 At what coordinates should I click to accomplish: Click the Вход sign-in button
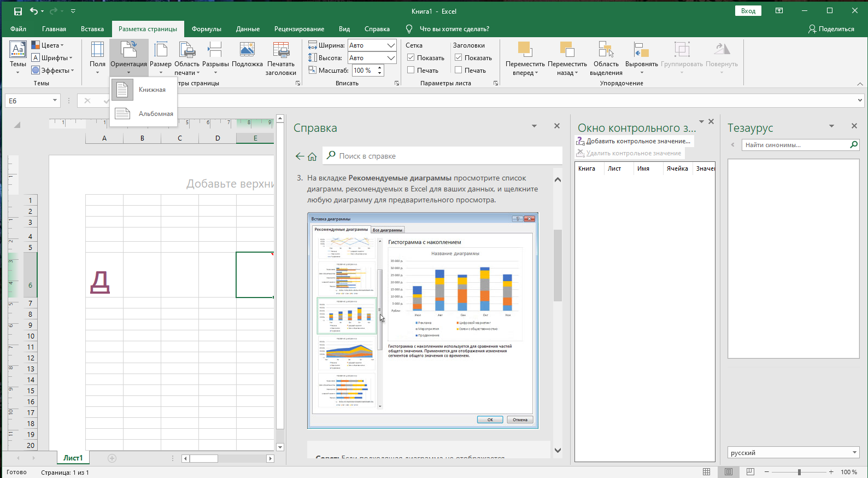click(748, 11)
